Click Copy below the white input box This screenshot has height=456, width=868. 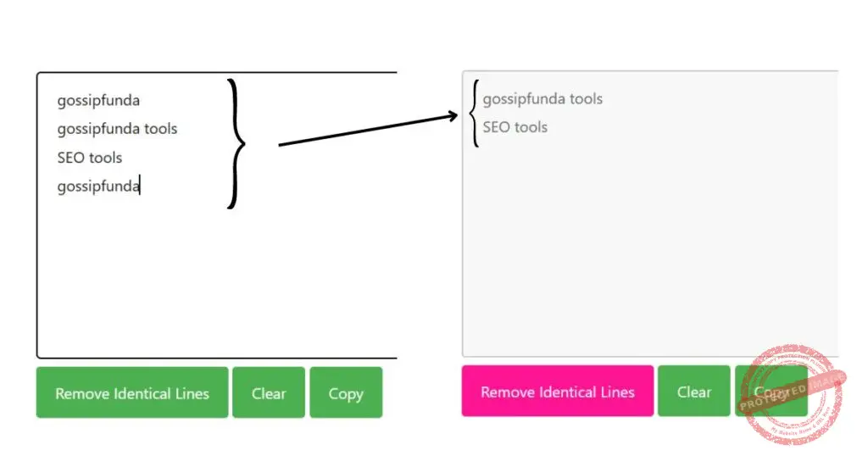click(346, 393)
